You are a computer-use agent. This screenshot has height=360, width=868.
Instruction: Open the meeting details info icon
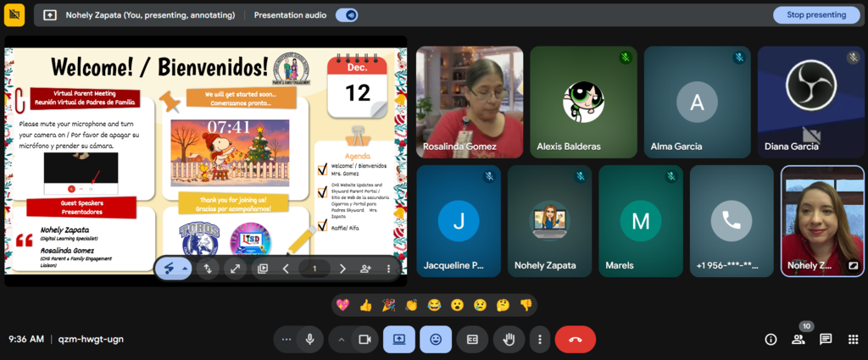(x=771, y=340)
